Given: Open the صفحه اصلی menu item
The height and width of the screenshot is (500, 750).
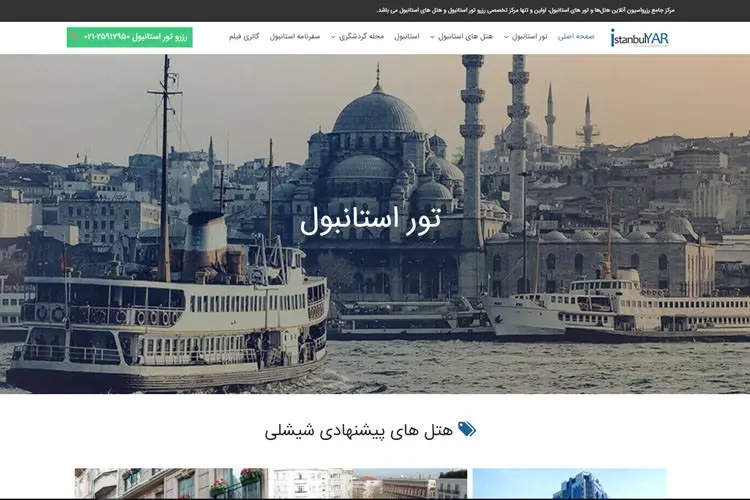Looking at the screenshot, I should click(x=576, y=37).
